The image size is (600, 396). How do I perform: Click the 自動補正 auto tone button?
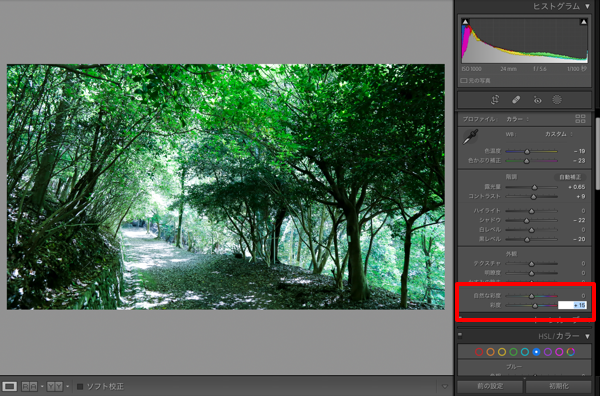coord(570,177)
